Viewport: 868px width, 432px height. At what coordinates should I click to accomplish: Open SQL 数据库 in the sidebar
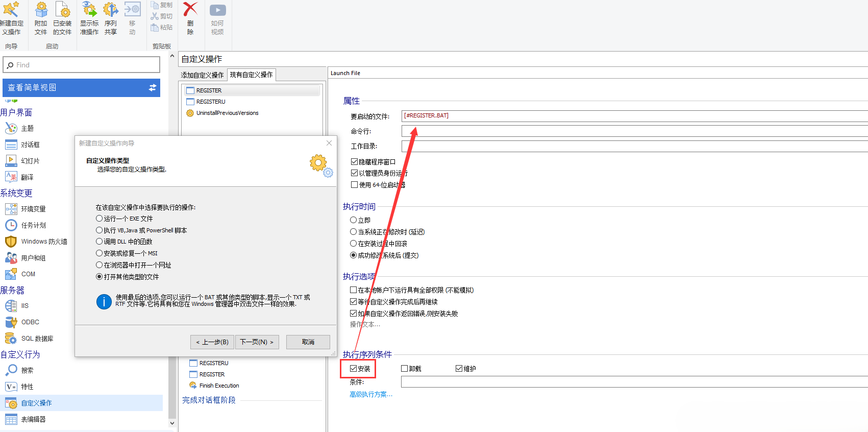29,339
